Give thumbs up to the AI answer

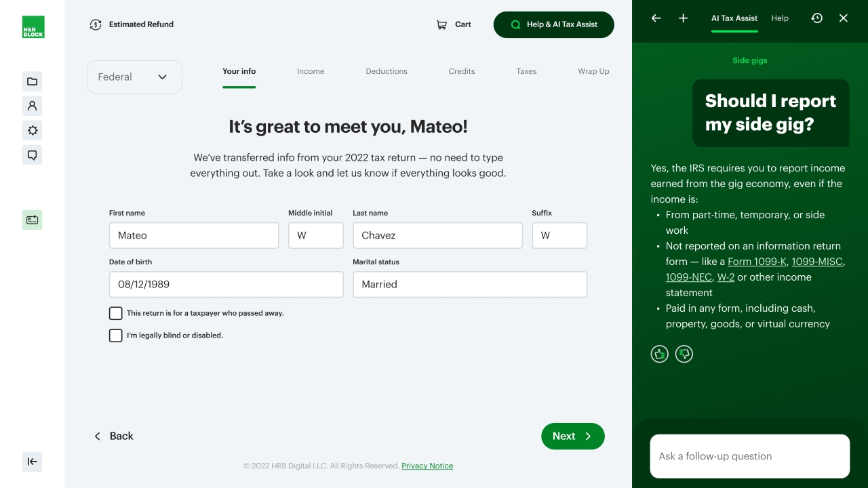point(659,354)
